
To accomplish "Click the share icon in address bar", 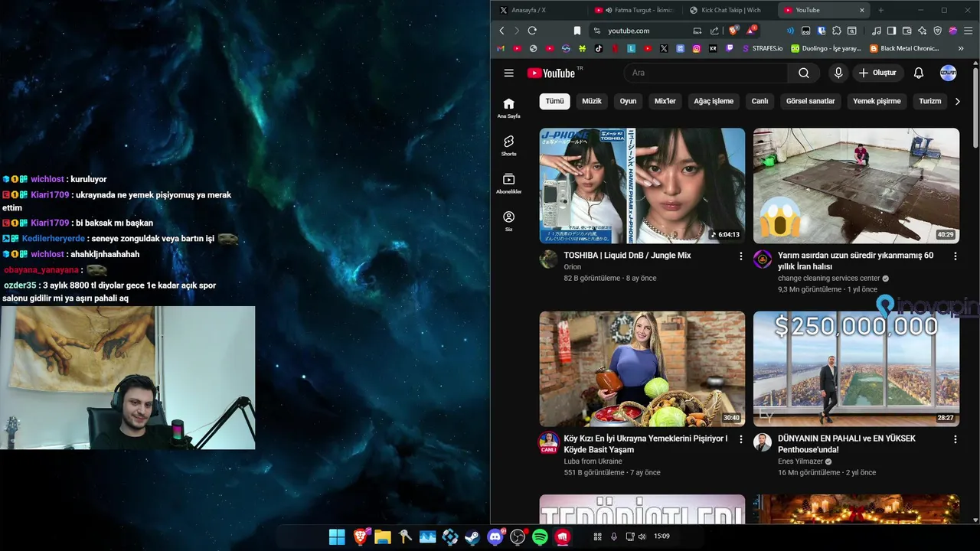I will 714,31.
